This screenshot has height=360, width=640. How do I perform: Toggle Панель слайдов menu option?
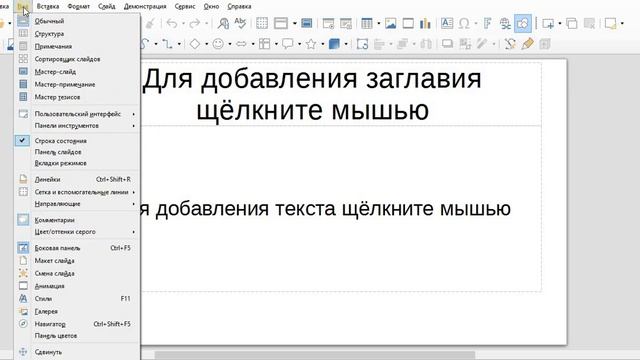click(77, 152)
